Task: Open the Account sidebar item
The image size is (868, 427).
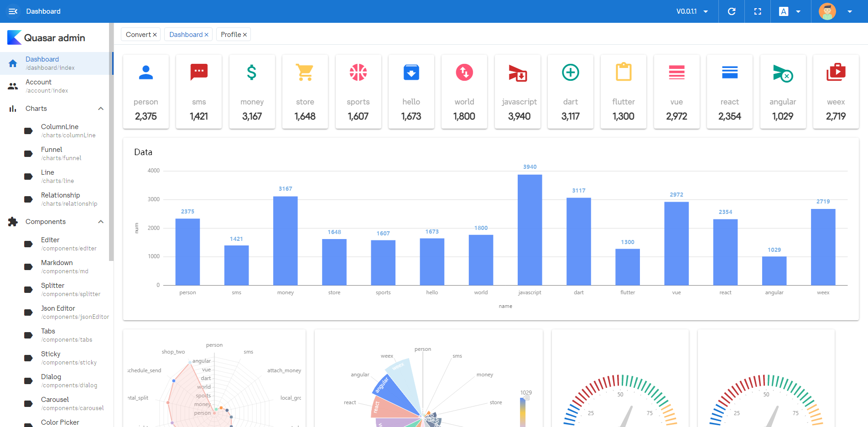Action: pos(55,86)
